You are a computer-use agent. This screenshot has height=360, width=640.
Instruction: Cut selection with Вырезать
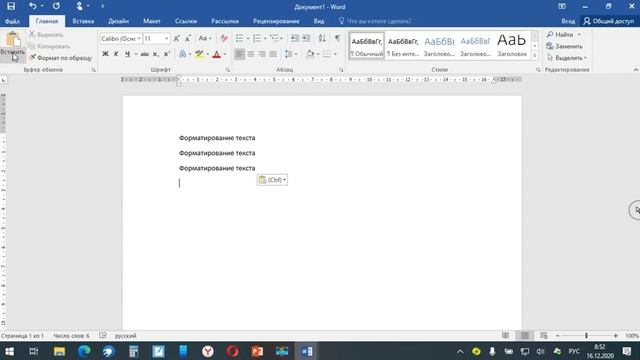[46, 35]
